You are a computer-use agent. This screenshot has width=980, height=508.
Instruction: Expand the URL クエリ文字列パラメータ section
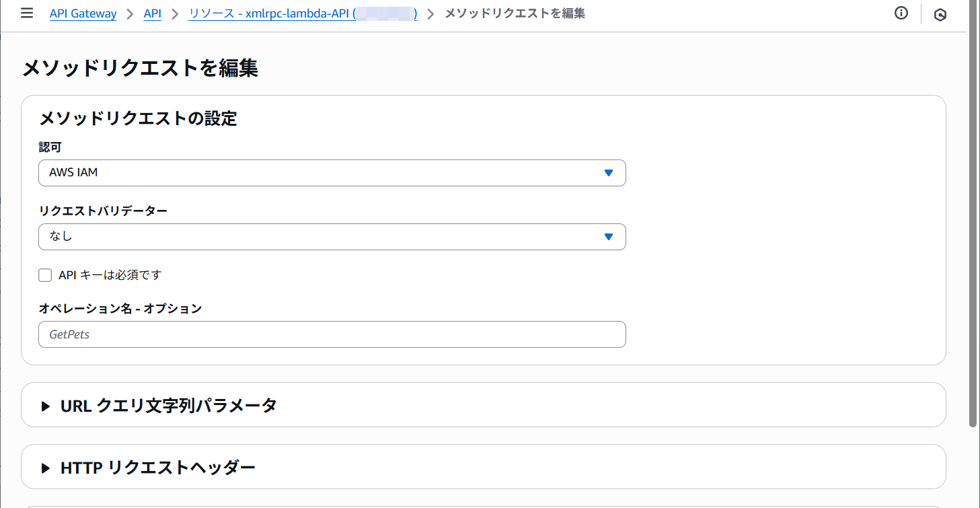168,406
